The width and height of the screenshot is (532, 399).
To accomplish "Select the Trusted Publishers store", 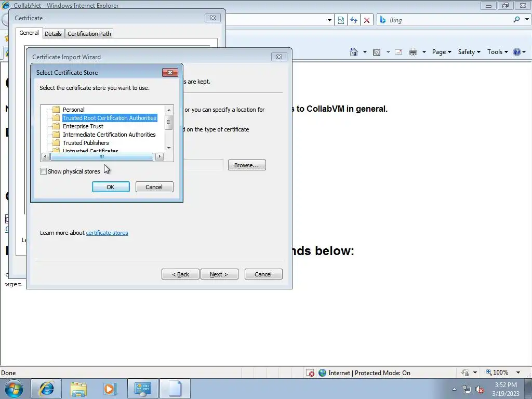I will click(x=86, y=143).
